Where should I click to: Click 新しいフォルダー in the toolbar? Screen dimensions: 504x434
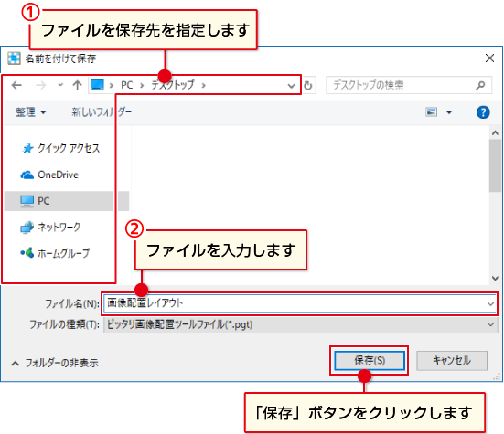[102, 111]
